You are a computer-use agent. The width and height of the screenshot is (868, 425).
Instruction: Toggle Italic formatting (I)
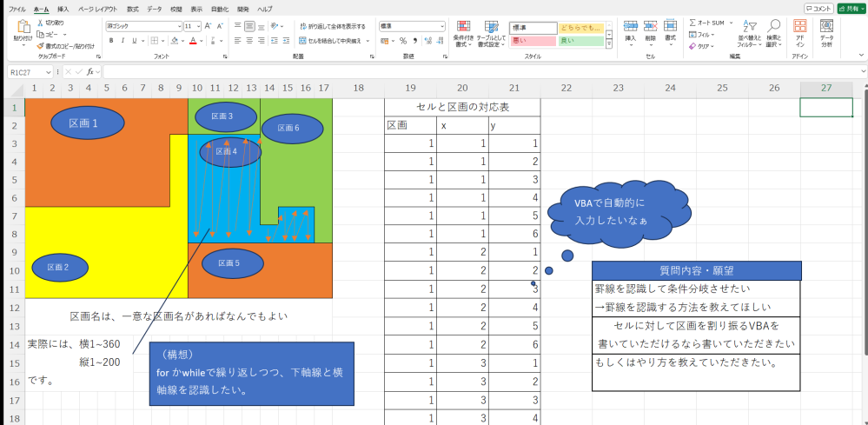click(123, 40)
